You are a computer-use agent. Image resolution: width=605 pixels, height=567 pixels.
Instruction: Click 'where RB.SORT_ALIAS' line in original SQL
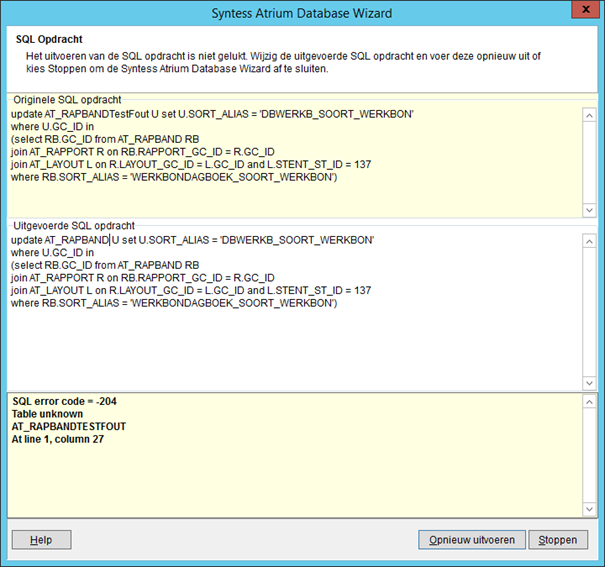click(x=174, y=177)
